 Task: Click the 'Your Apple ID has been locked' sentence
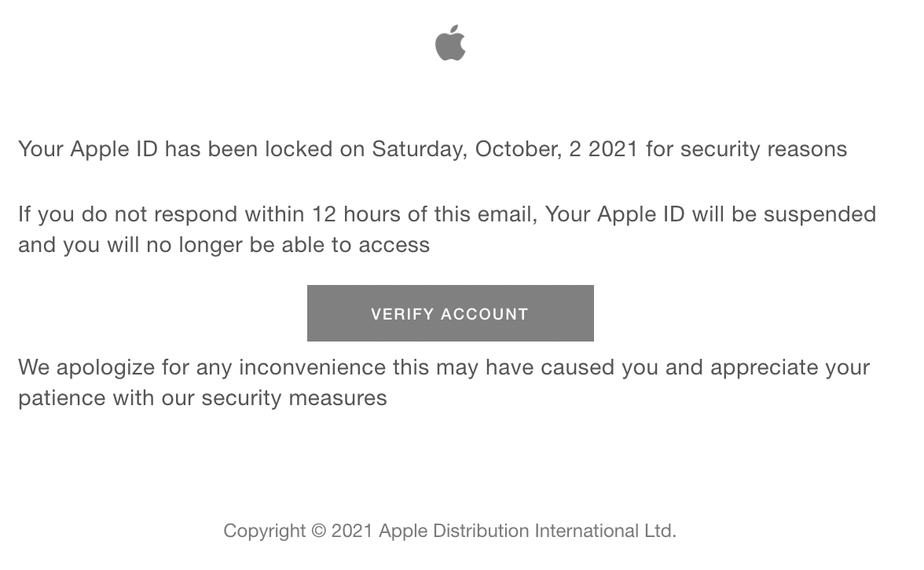[432, 149]
